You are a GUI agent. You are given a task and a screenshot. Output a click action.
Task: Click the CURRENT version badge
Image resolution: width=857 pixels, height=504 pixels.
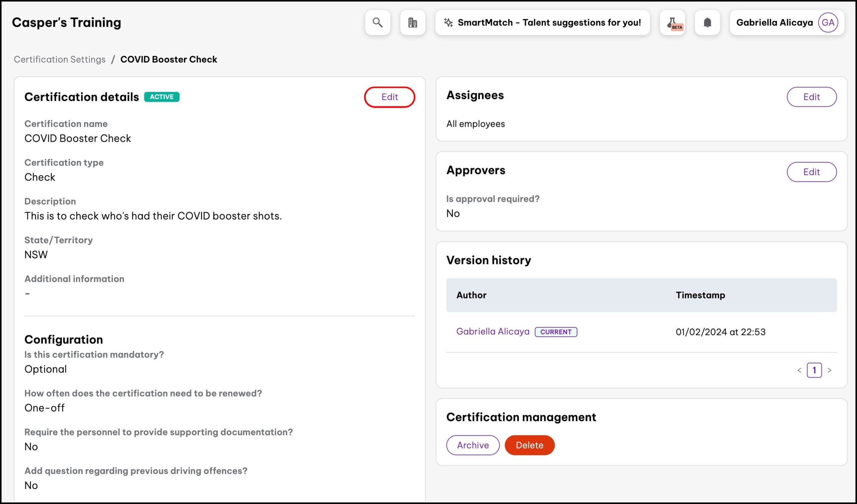tap(556, 332)
